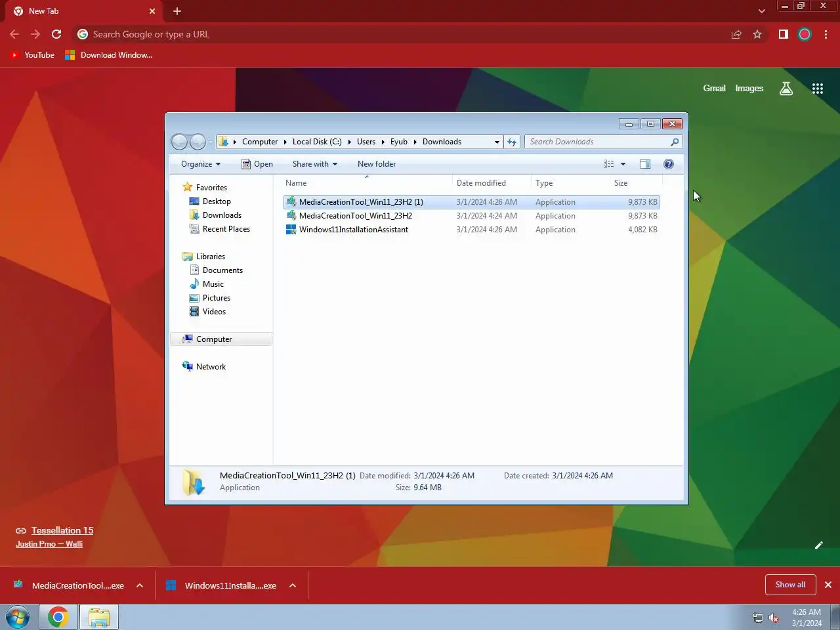Select Recent Places in Favorites

pyautogui.click(x=226, y=229)
